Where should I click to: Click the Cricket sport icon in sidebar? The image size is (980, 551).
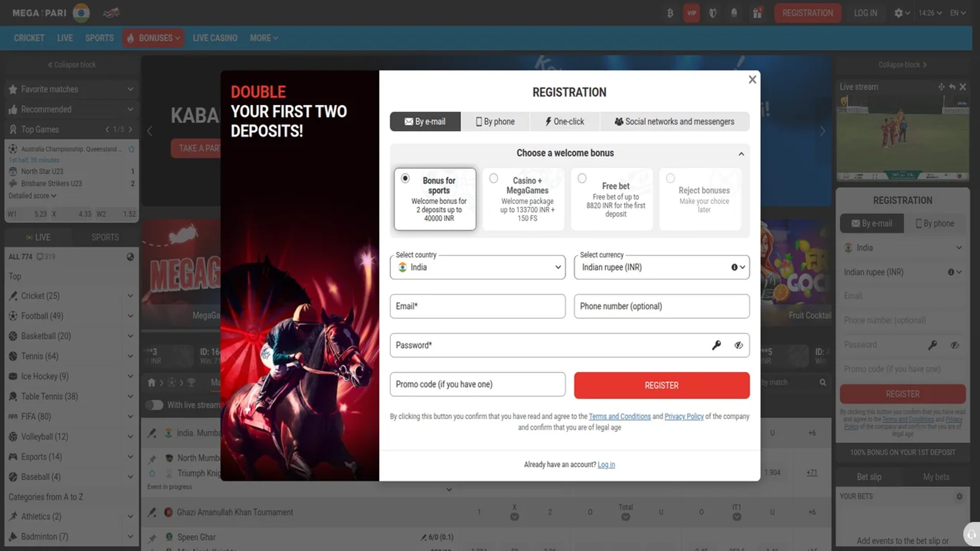click(x=13, y=296)
